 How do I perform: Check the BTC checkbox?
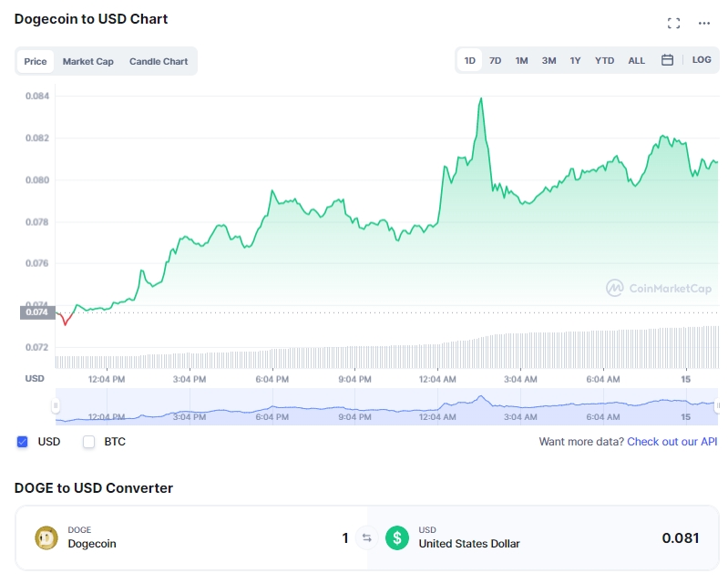tap(88, 442)
